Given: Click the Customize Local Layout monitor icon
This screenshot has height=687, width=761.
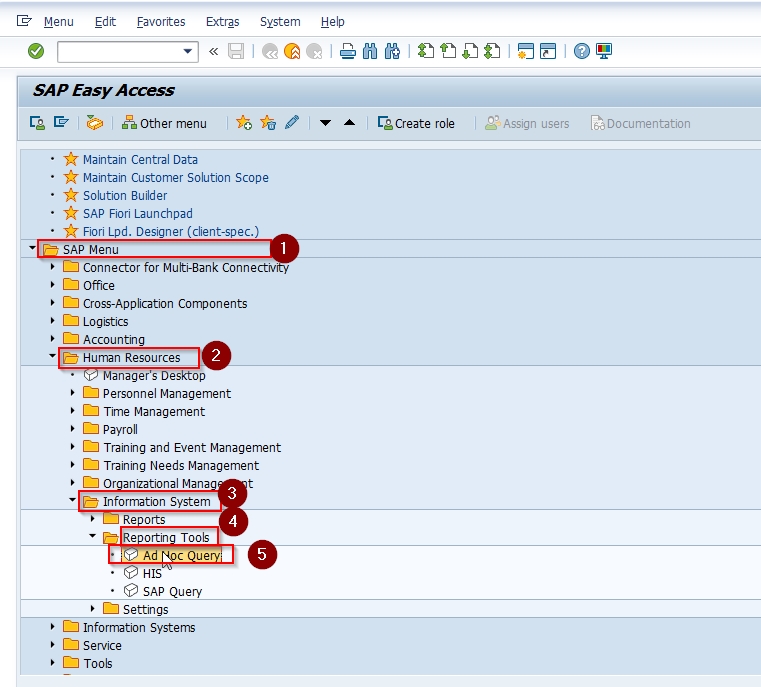Looking at the screenshot, I should pos(604,51).
